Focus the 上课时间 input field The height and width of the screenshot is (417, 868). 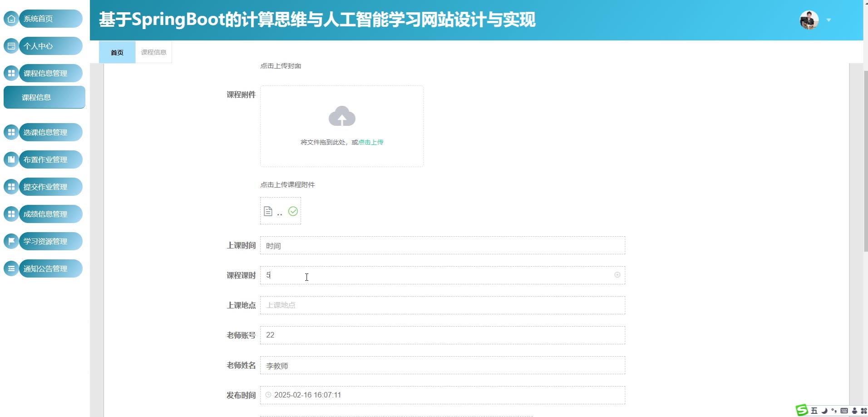click(x=443, y=245)
